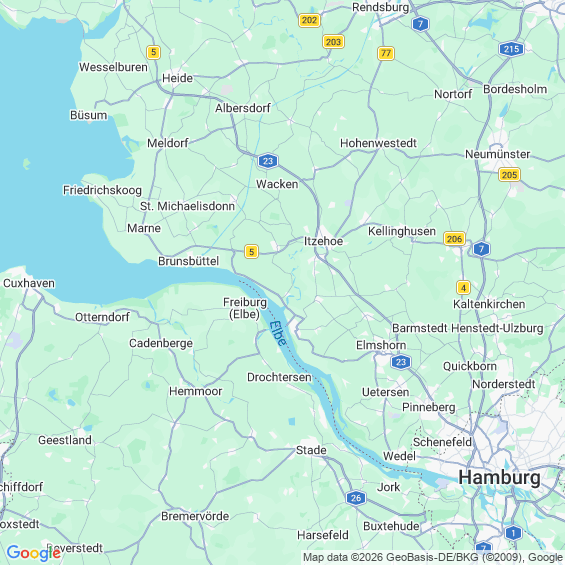Viewport: 565px width, 565px height.
Task: Click the 202 road shield
Action: coord(309,20)
